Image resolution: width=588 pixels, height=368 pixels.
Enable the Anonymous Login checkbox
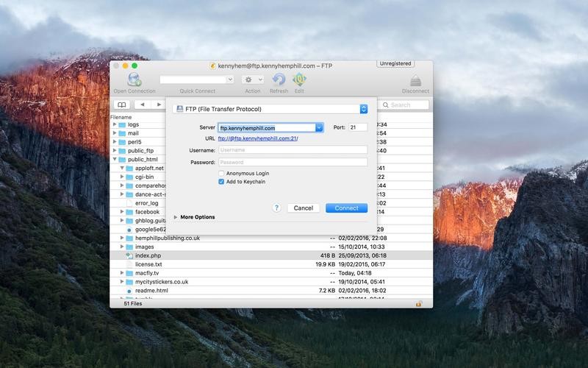[x=221, y=174]
